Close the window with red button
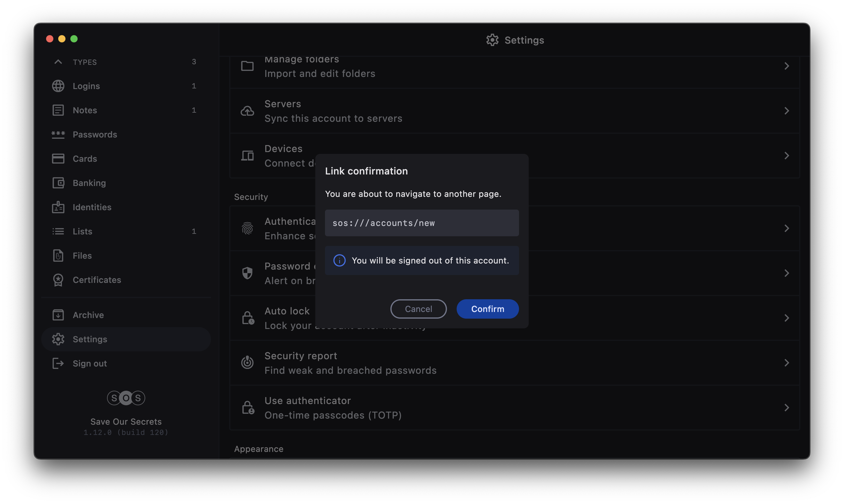This screenshot has width=844, height=504. click(x=50, y=39)
